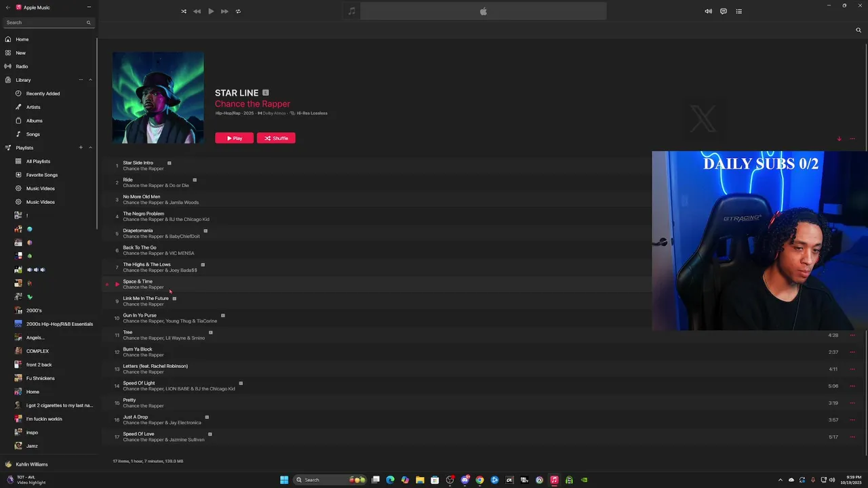The width and height of the screenshot is (868, 488).
Task: Open Discord from the taskbar
Action: click(465, 480)
